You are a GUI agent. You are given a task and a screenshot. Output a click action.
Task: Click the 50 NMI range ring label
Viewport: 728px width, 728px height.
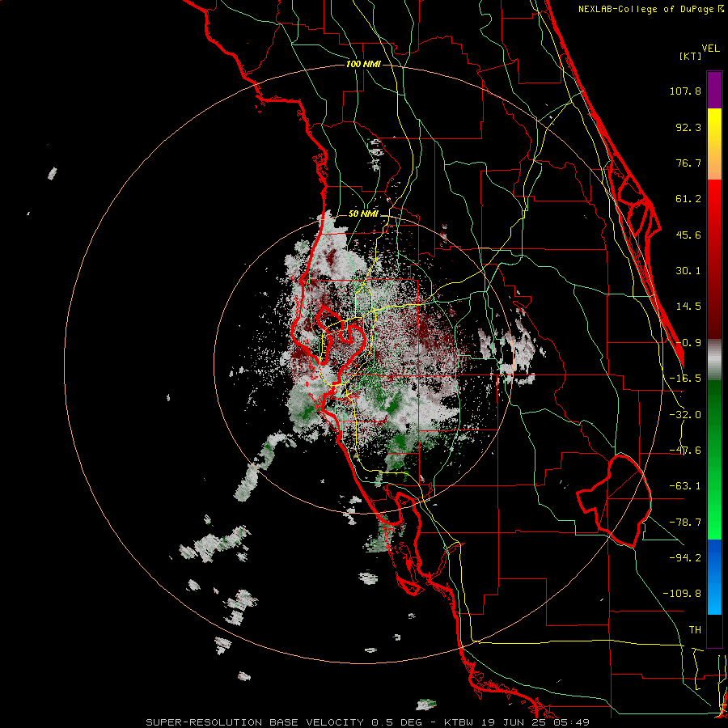363,214
